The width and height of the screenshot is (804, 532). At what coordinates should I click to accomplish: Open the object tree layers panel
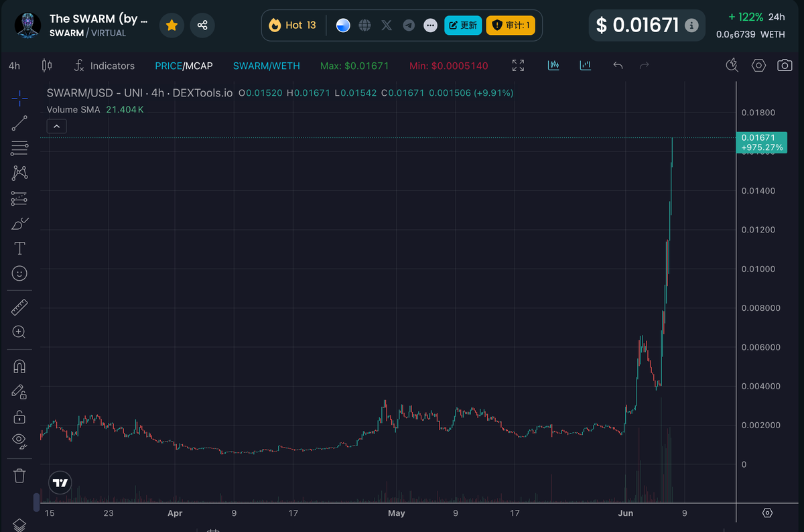[x=20, y=524]
